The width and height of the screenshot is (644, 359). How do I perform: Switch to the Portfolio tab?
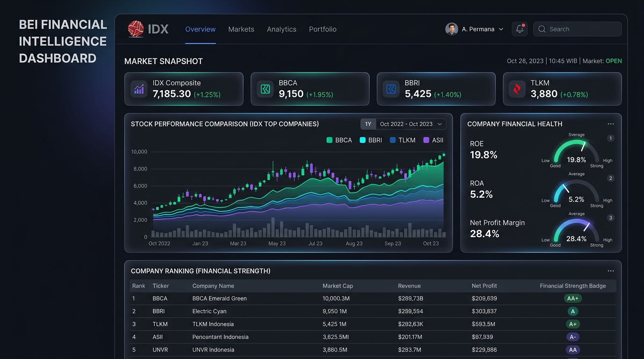[322, 29]
